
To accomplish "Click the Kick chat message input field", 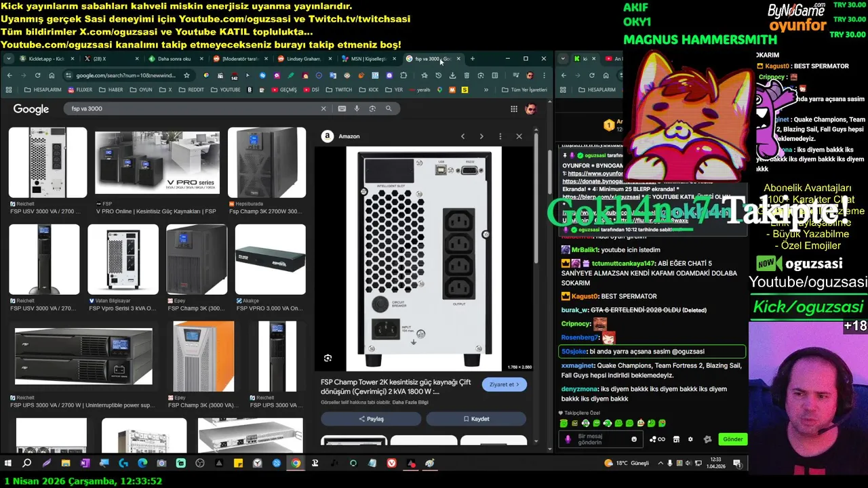I will (x=600, y=439).
